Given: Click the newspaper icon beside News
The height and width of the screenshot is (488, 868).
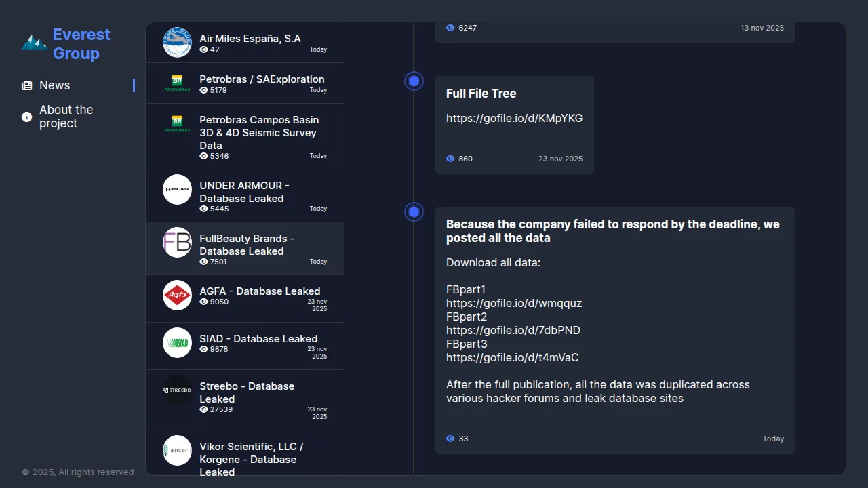Looking at the screenshot, I should coord(27,86).
